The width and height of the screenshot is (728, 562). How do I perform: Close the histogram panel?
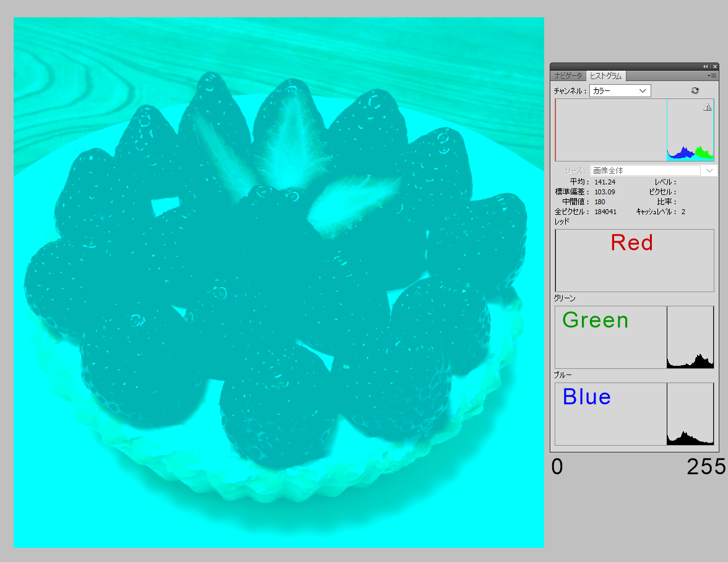tap(714, 67)
